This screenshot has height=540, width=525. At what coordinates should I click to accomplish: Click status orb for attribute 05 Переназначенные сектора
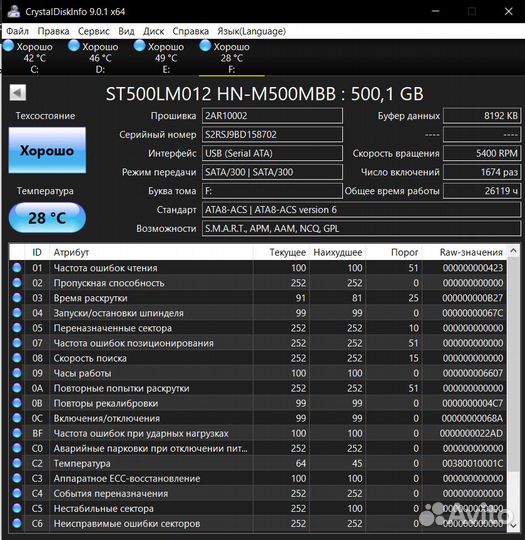(x=17, y=328)
